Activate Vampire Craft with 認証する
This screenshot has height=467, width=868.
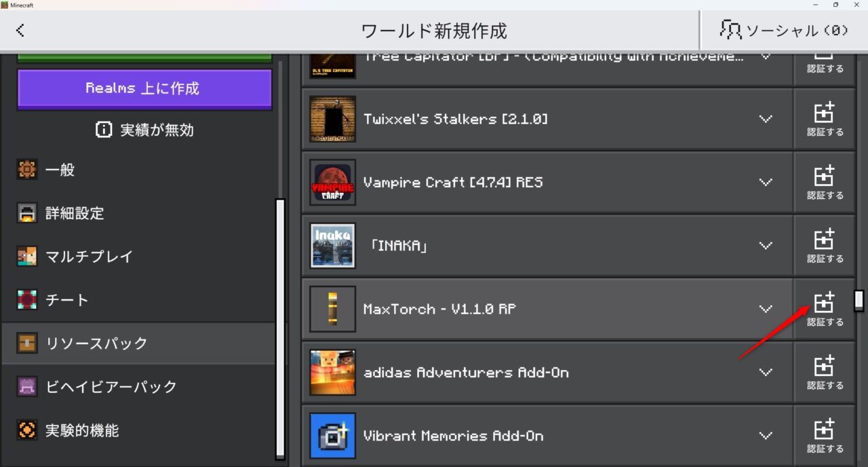[x=825, y=183]
